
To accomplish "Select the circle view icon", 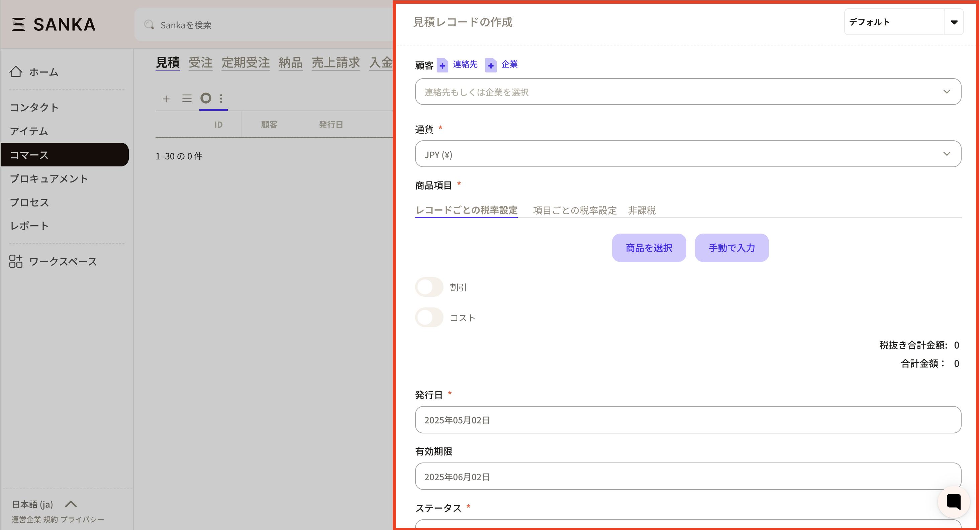I will tap(205, 99).
